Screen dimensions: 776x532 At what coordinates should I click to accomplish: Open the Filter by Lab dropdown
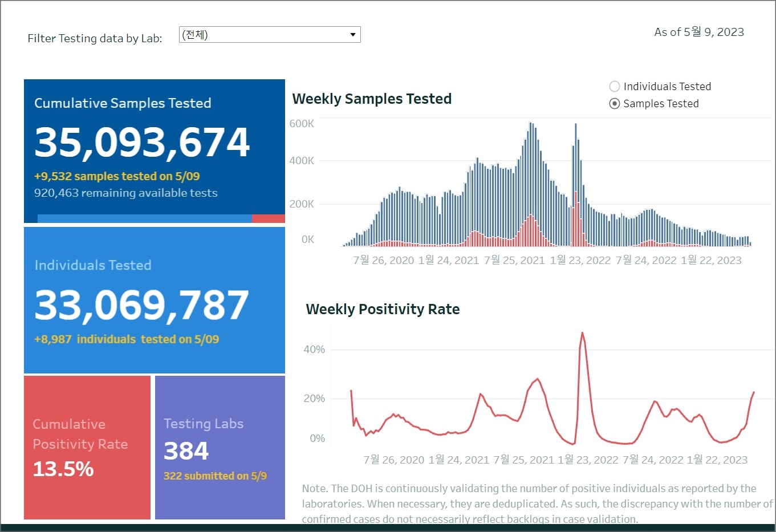[x=270, y=35]
